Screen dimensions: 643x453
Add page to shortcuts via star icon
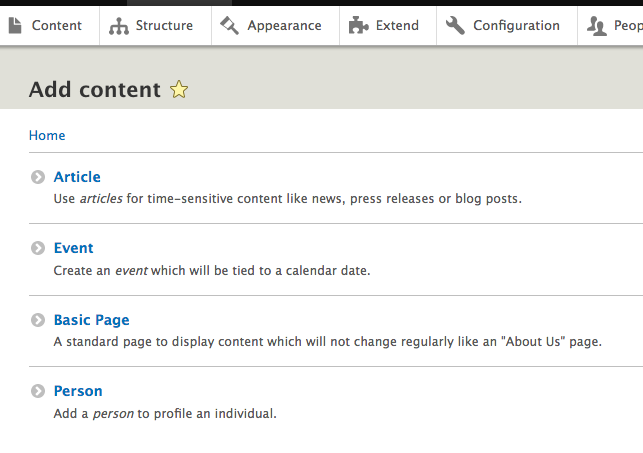tap(179, 90)
